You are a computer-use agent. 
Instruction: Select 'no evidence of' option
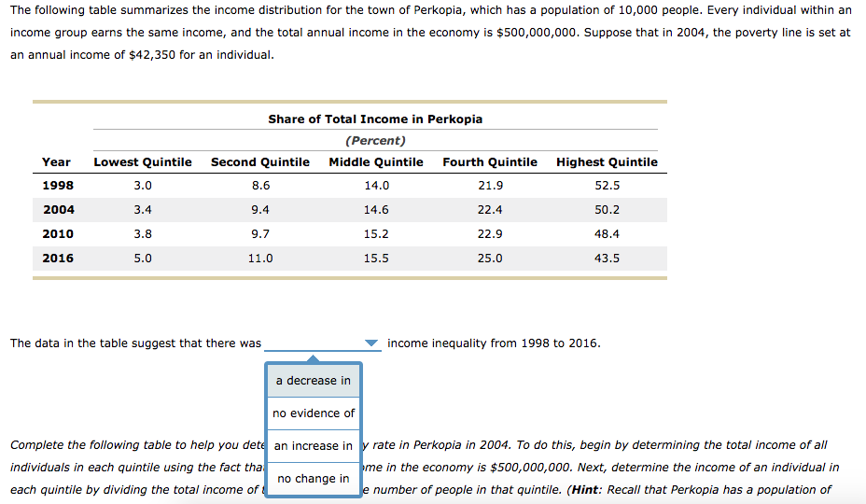click(x=314, y=413)
